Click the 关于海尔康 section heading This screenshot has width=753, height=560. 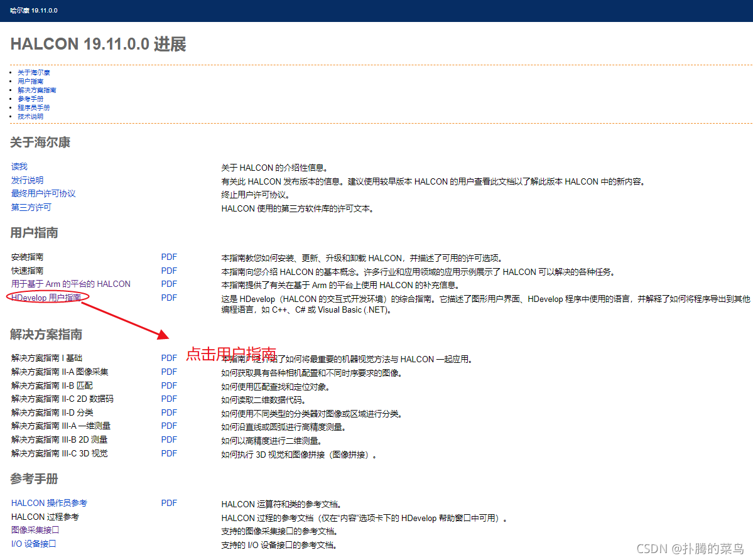(x=40, y=143)
